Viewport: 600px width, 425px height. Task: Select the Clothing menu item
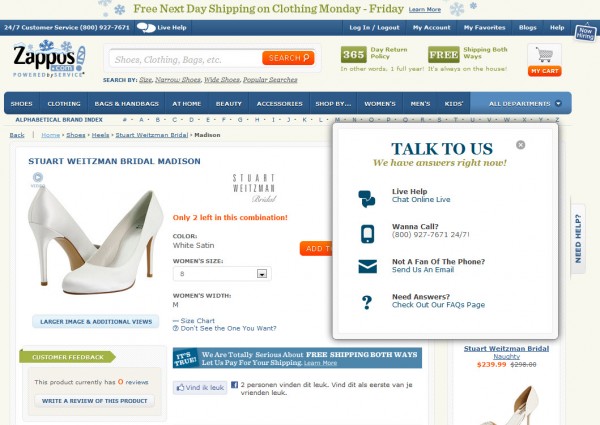[x=64, y=103]
